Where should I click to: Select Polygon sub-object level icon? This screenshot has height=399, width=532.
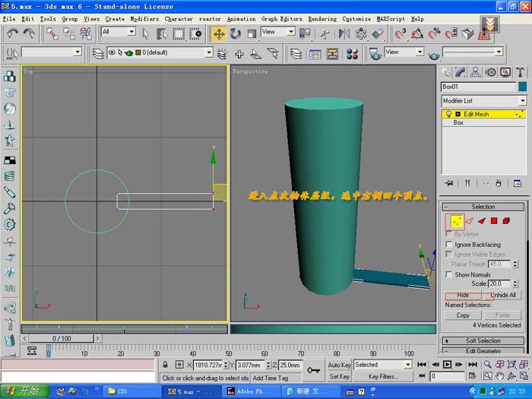pyautogui.click(x=494, y=221)
